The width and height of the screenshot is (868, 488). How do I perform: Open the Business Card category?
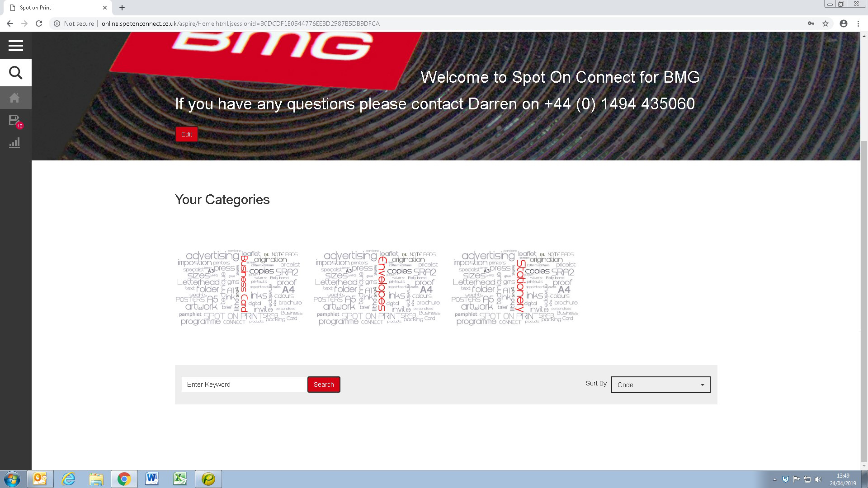pos(240,287)
